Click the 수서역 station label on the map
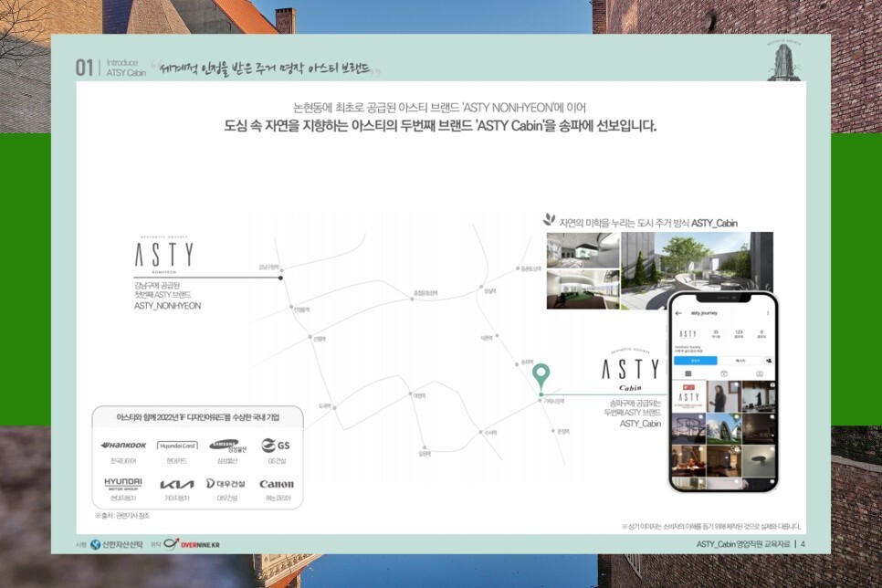882x588 pixels. click(490, 433)
